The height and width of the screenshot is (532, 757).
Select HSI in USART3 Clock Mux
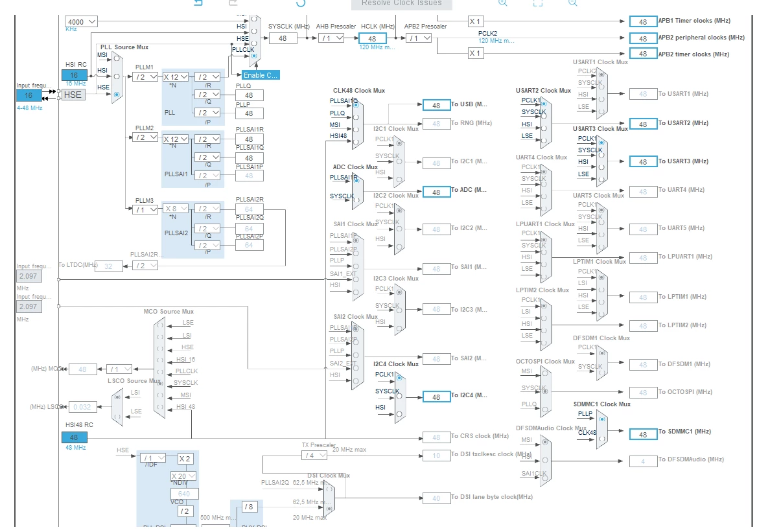click(x=601, y=168)
